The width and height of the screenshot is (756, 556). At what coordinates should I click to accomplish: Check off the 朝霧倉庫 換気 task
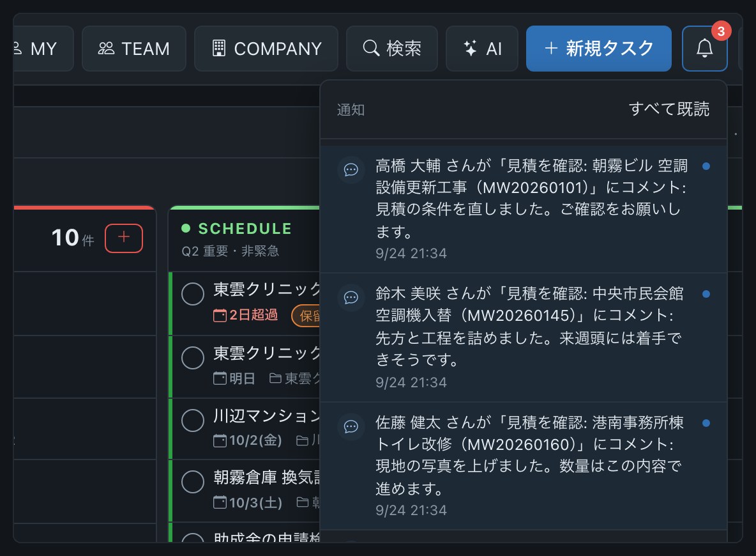(x=193, y=482)
